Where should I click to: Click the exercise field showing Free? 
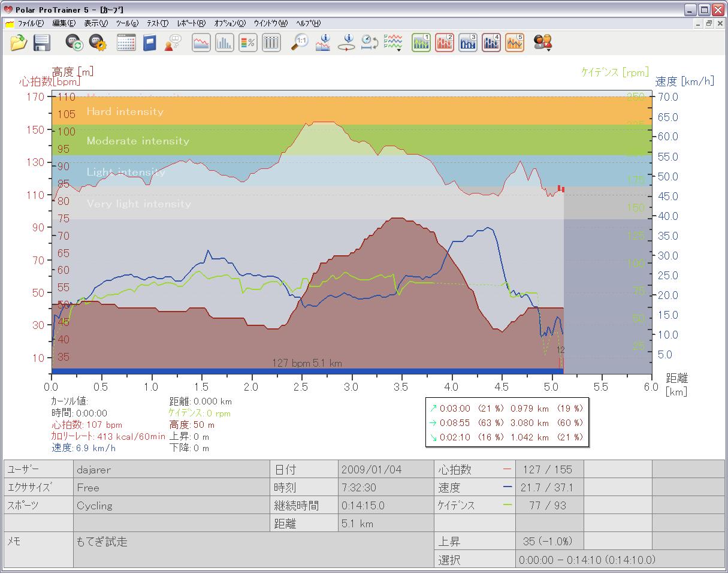coord(171,488)
